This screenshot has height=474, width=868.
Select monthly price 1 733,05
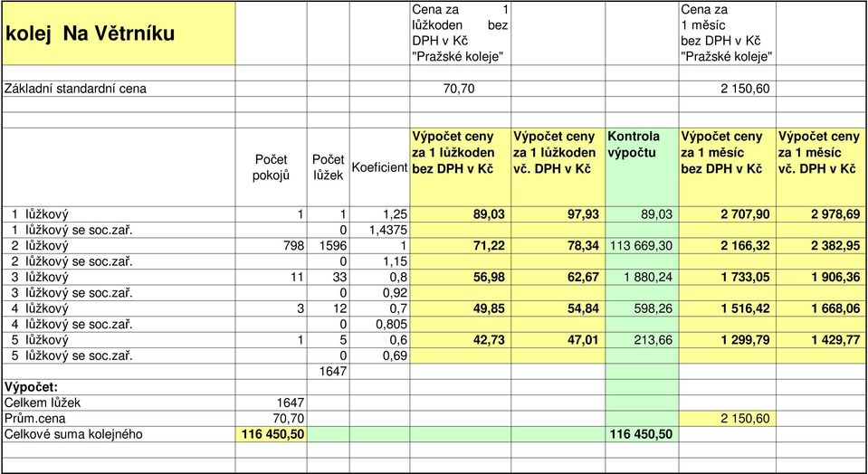click(x=728, y=277)
